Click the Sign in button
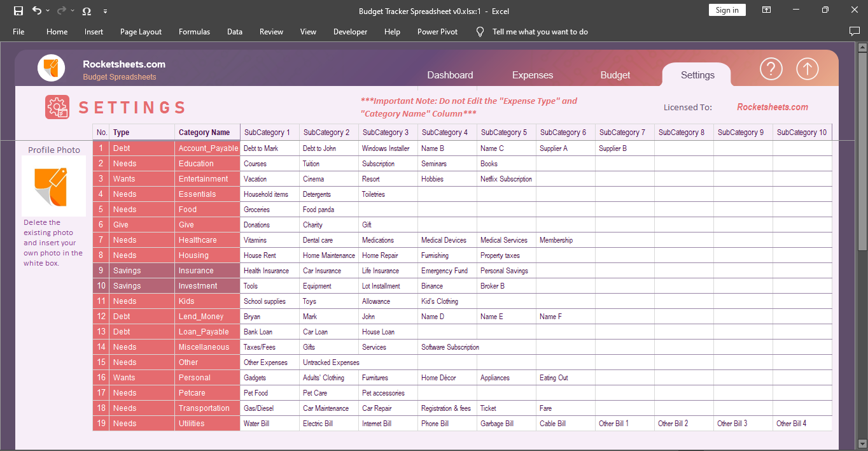 point(727,10)
